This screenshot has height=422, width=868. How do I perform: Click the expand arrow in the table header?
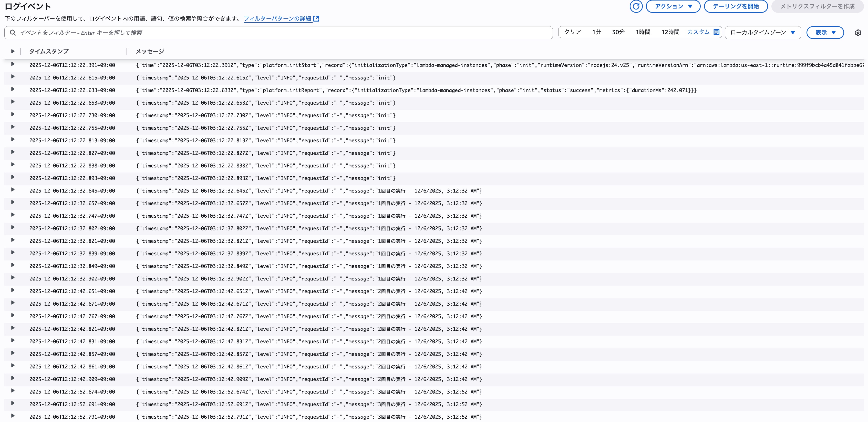13,51
